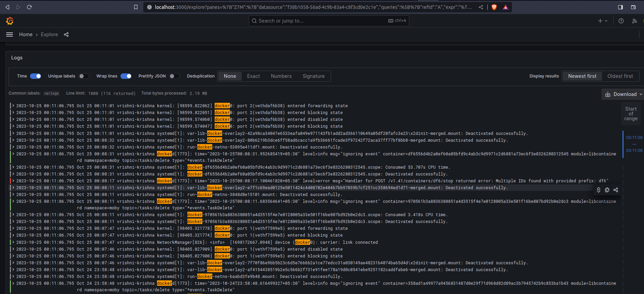This screenshot has height=294, width=644.
Task: Click the Grafana logo icon
Action: coord(10,21)
